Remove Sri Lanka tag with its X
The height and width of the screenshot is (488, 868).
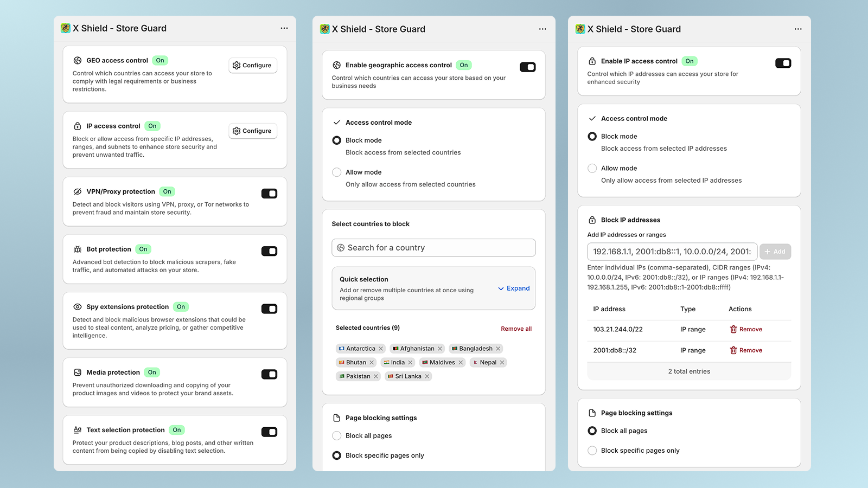click(427, 376)
